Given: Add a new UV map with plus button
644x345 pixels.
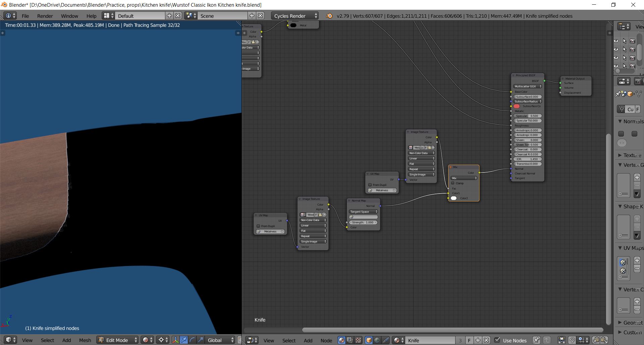Looking at the screenshot, I should click(x=637, y=260).
